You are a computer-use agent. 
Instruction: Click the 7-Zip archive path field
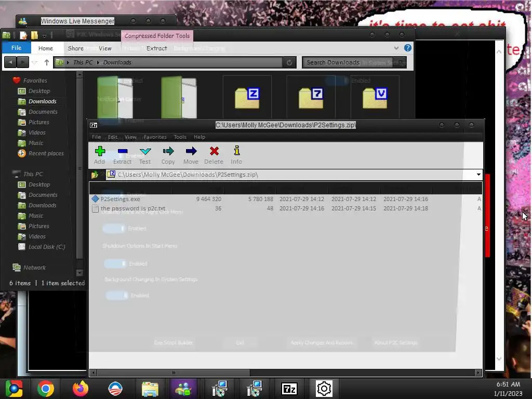coord(290,175)
